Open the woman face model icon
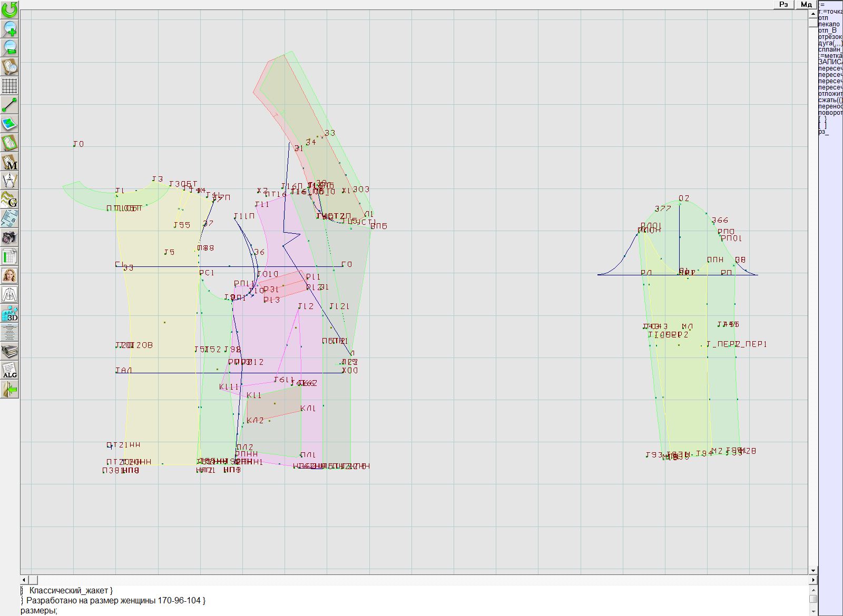The width and height of the screenshot is (843, 616). (9, 275)
